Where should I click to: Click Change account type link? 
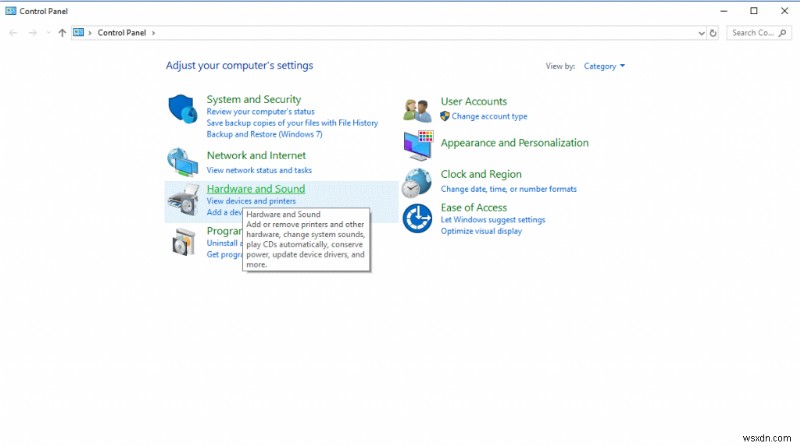pos(489,116)
